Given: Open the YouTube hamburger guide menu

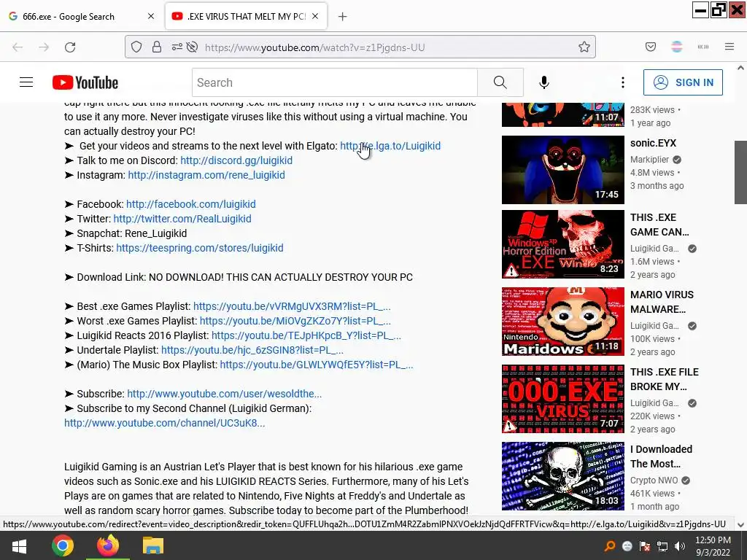Looking at the screenshot, I should pos(26,82).
